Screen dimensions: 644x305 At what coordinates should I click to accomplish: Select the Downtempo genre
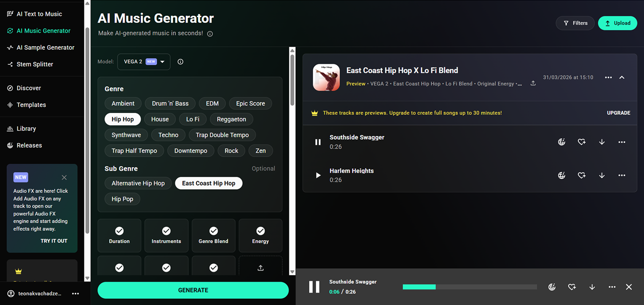[191, 150]
